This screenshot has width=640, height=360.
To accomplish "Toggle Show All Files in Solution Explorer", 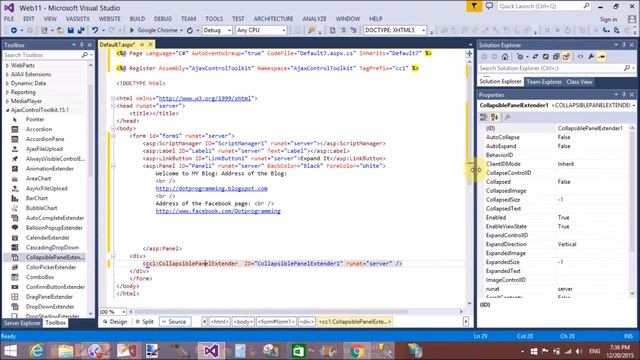I will pos(566,57).
